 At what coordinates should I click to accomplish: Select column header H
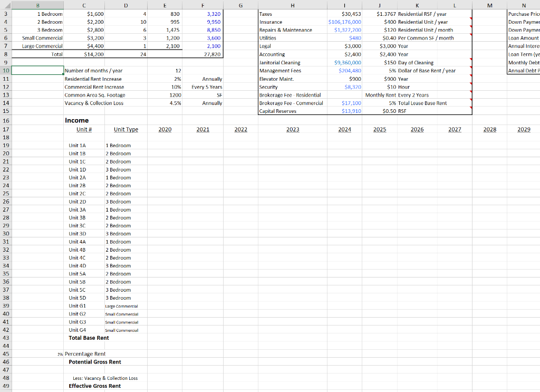point(292,5)
